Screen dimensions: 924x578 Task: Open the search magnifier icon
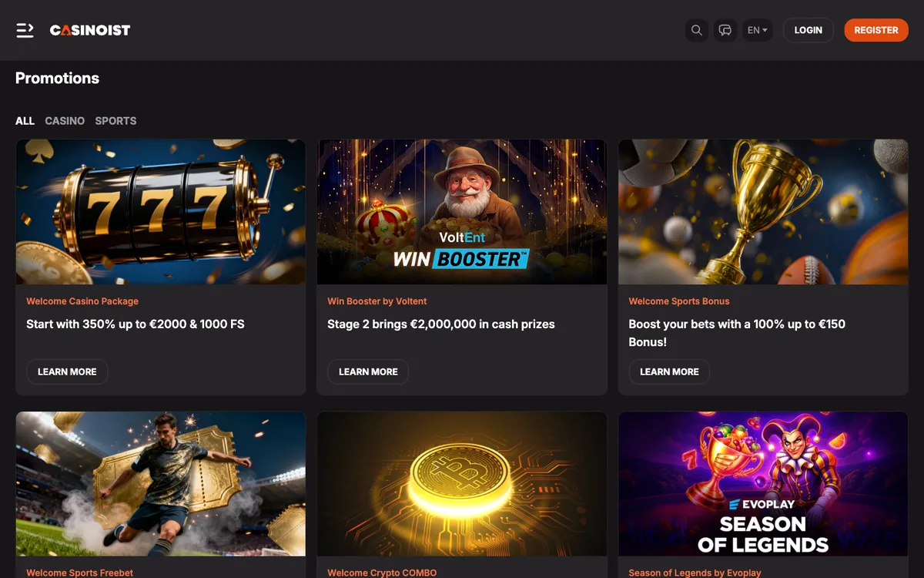697,30
